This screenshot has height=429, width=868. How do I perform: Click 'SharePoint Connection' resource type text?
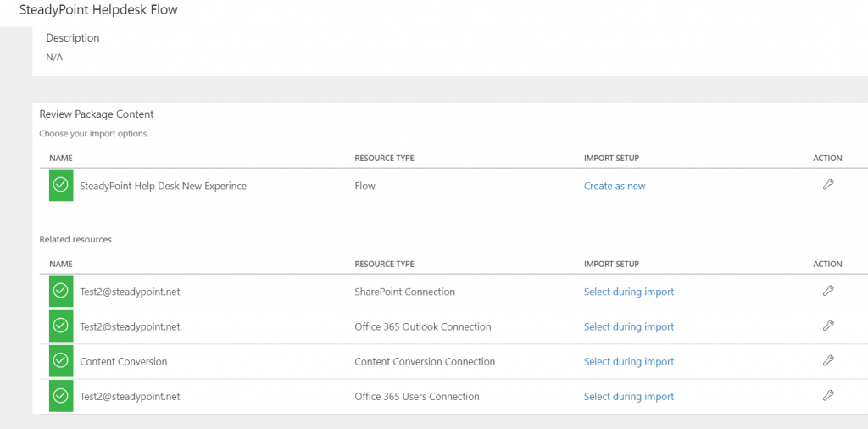click(404, 292)
